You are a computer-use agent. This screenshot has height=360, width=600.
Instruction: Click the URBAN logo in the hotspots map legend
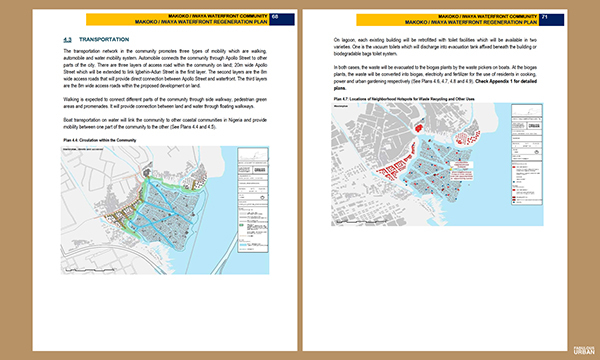(534, 126)
